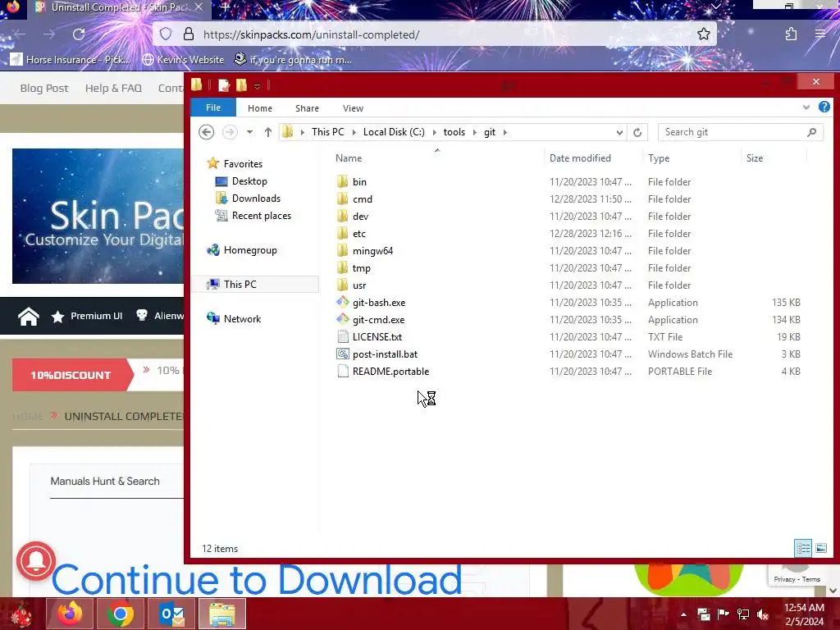
Task: Switch to details view layout
Action: tap(803, 548)
